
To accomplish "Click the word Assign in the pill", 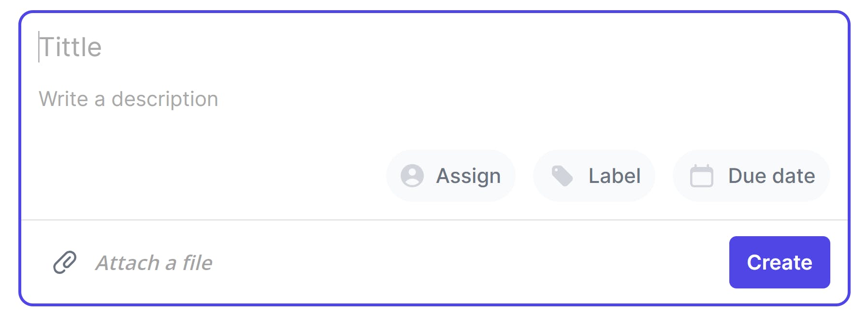I will 468,176.
